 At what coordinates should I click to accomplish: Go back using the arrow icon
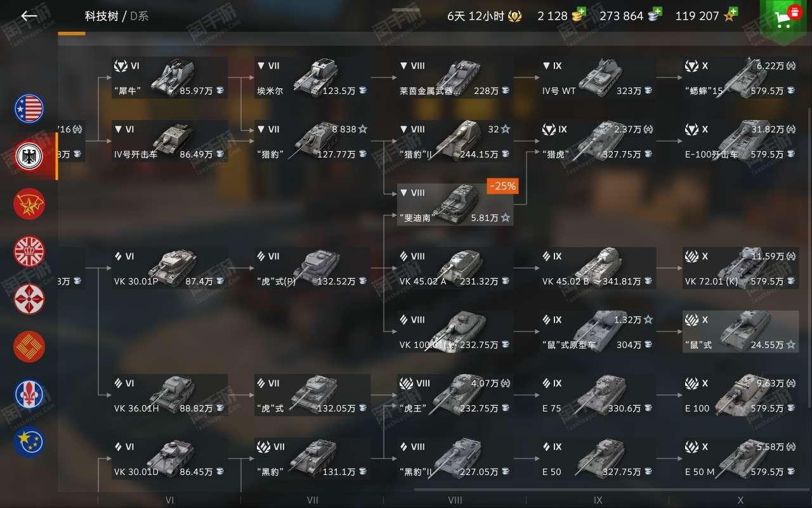29,16
